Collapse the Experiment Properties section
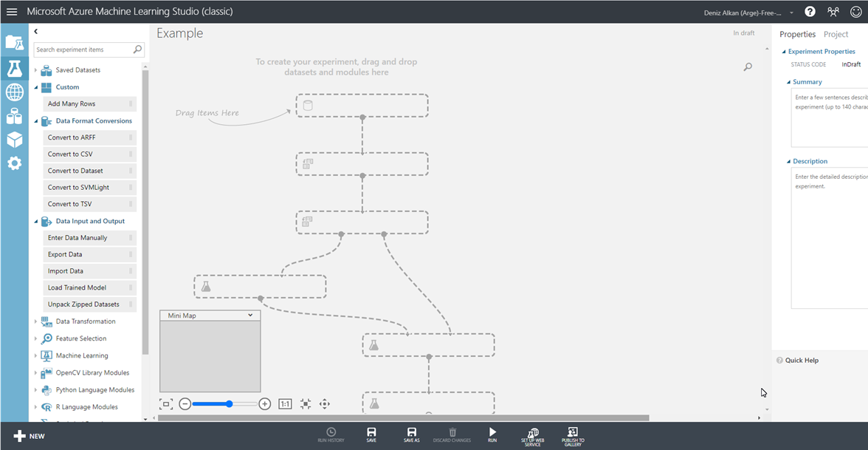868x450 pixels. 784,52
